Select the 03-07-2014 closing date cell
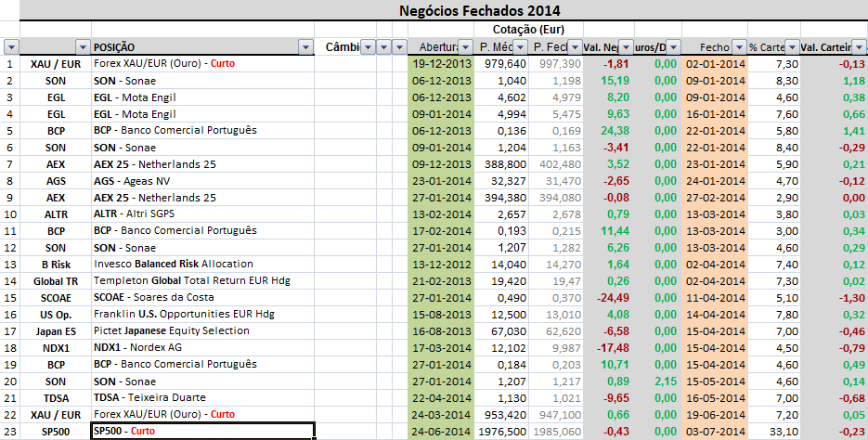The width and height of the screenshot is (868, 440). [x=715, y=431]
